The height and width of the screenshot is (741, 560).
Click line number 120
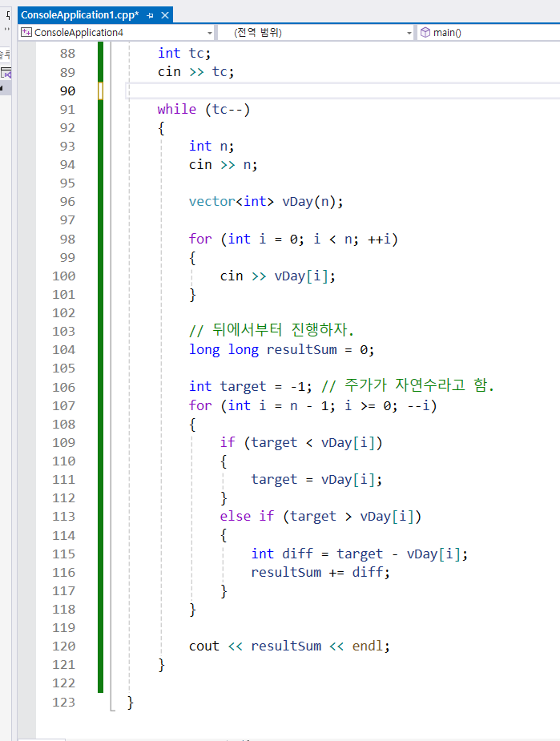tap(64, 646)
